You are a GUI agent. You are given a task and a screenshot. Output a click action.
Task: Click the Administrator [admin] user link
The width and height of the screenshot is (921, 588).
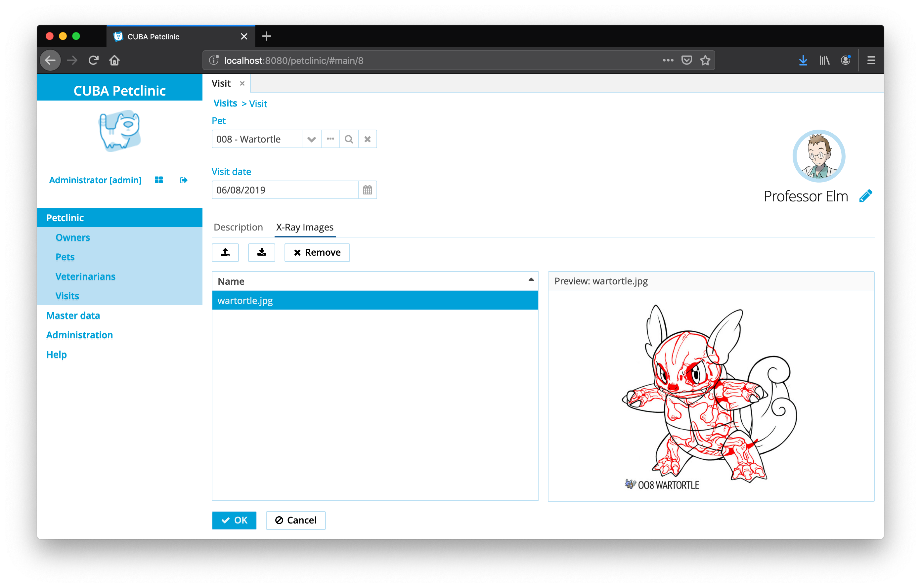pyautogui.click(x=95, y=180)
